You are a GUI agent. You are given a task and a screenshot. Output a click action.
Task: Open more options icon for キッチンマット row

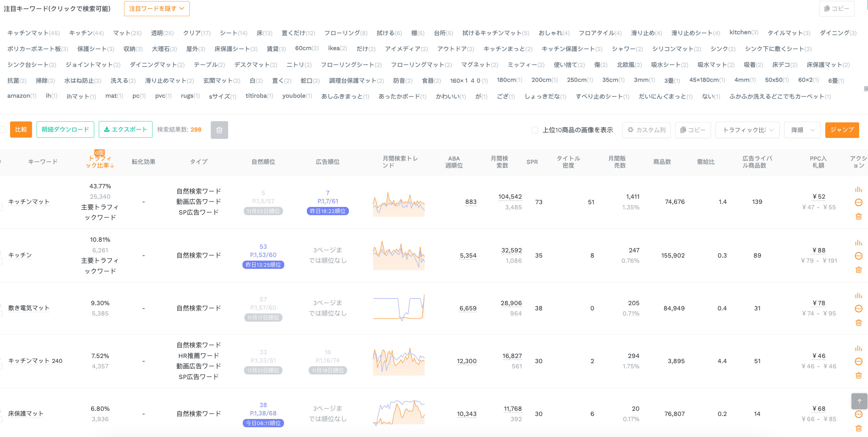point(858,203)
